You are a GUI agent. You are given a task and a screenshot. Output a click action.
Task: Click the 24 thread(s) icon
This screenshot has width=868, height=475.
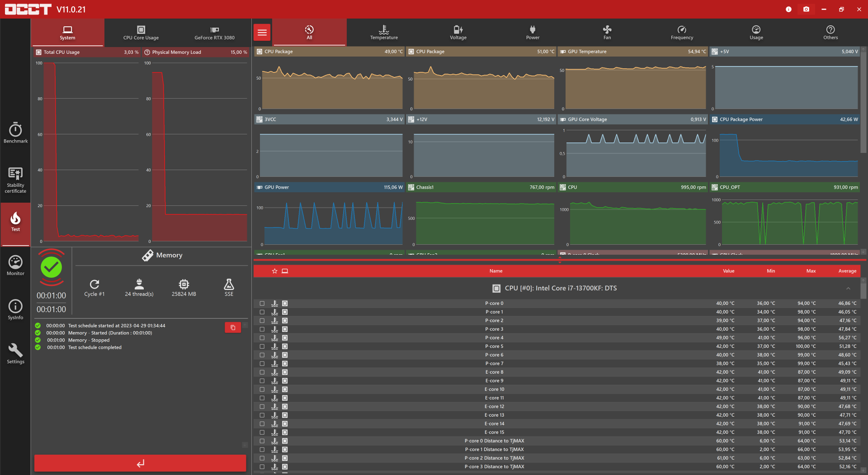[x=139, y=284]
